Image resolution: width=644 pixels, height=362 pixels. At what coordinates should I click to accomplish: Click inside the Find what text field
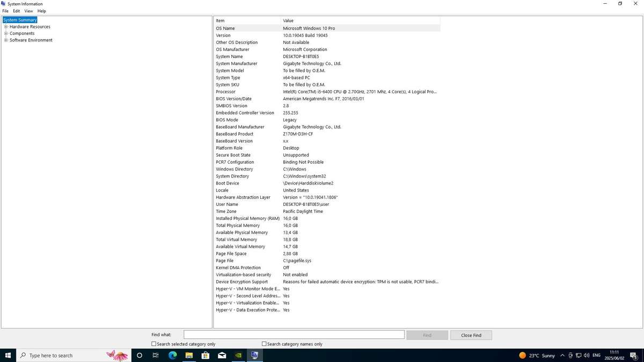click(x=294, y=334)
